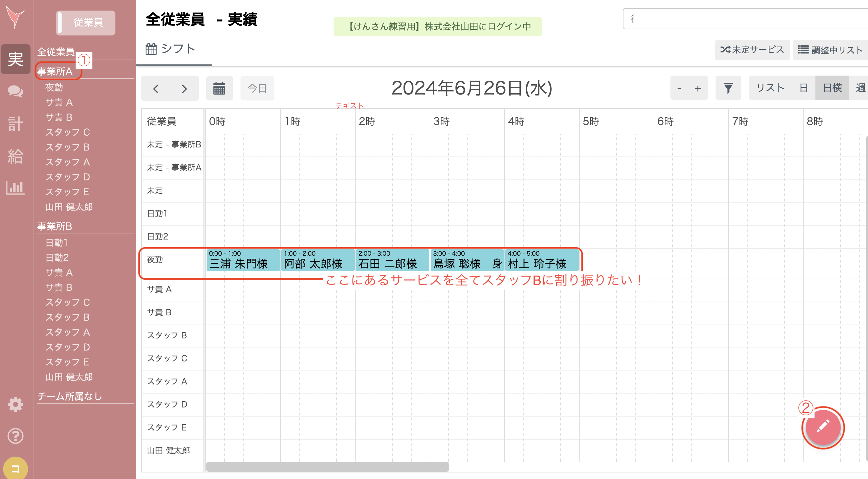
Task: Open the 未定サービス list
Action: [x=752, y=49]
